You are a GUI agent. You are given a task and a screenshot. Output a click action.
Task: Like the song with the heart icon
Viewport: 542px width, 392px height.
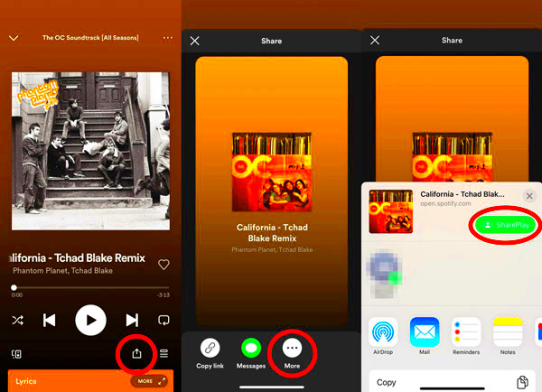coord(164,265)
